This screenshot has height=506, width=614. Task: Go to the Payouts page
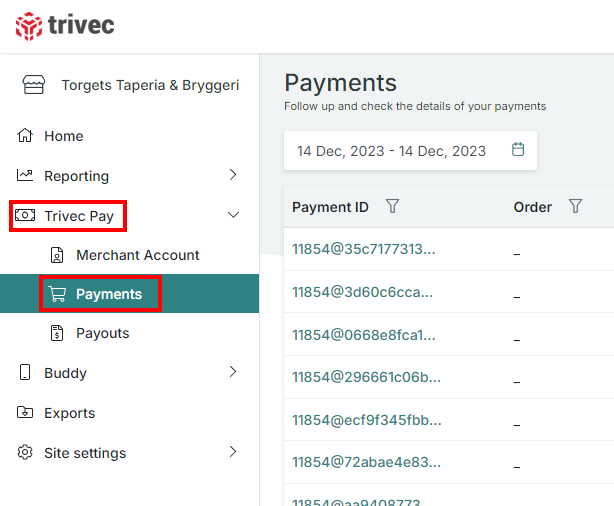click(102, 333)
